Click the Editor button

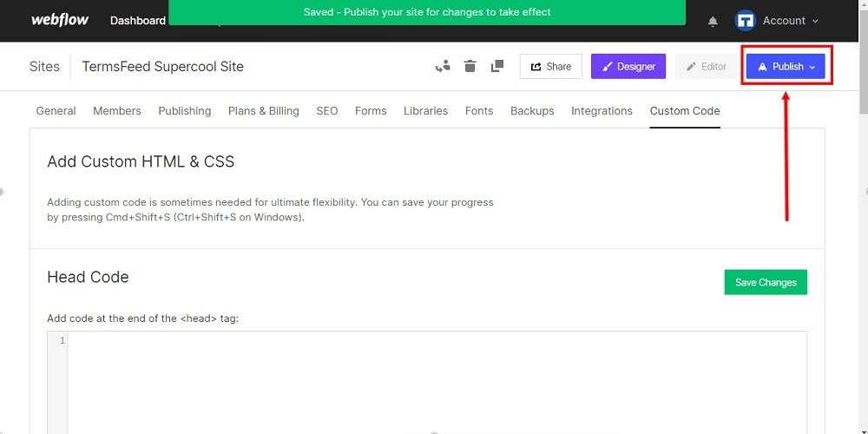pyautogui.click(x=707, y=67)
